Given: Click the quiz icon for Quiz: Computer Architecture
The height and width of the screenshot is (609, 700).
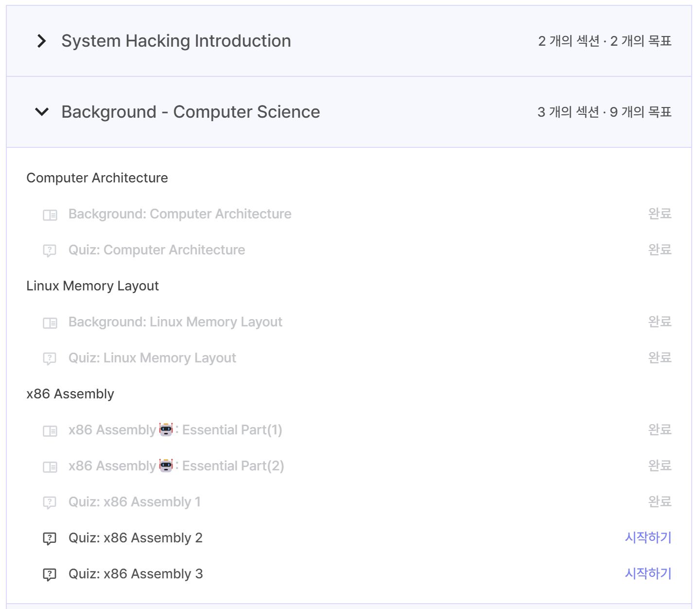Looking at the screenshot, I should tap(50, 251).
